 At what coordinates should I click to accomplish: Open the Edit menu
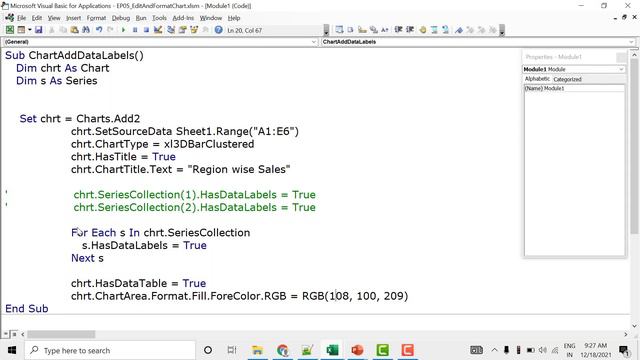pos(37,18)
